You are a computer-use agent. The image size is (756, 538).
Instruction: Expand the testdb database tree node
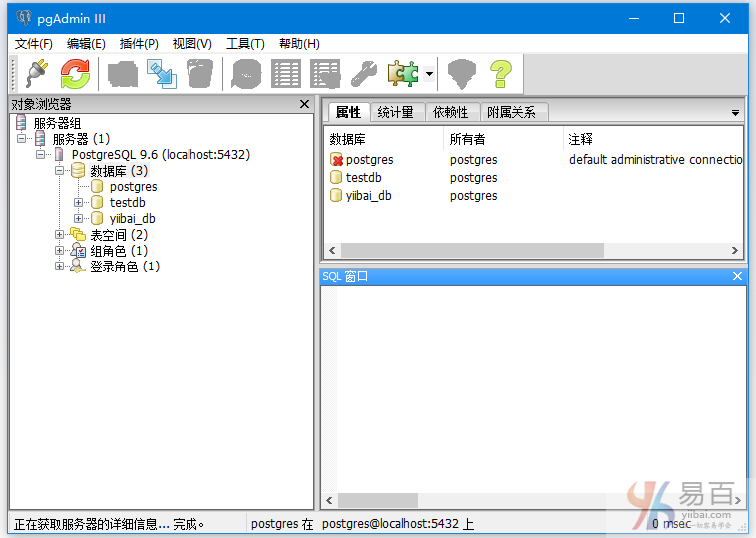[79, 203]
